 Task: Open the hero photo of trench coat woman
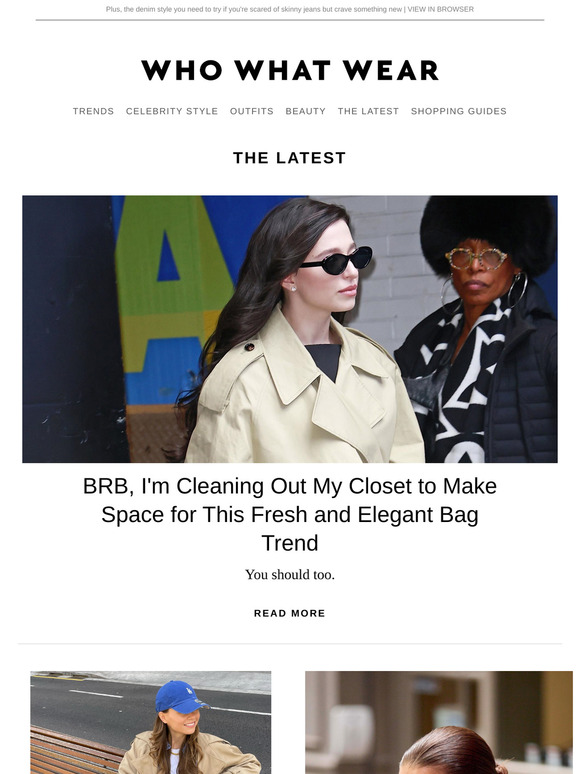290,329
